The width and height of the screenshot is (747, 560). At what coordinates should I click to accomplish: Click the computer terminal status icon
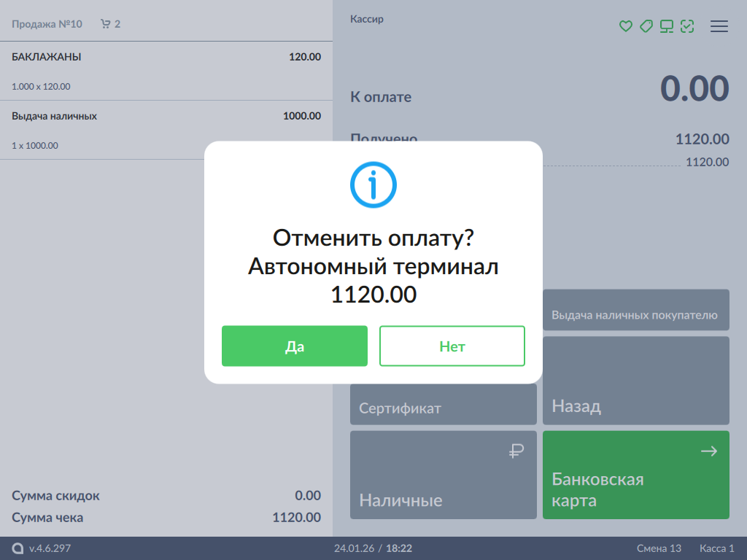(x=666, y=26)
